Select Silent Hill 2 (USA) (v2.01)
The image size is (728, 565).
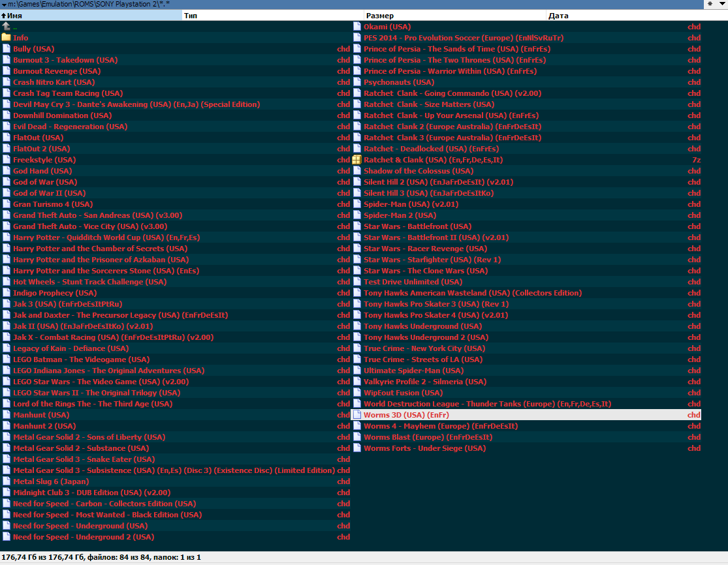(x=438, y=182)
